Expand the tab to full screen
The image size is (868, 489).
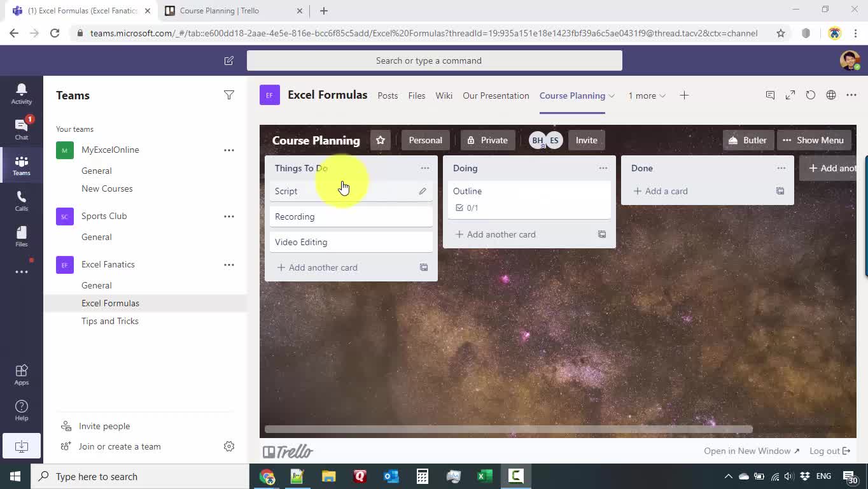point(790,95)
